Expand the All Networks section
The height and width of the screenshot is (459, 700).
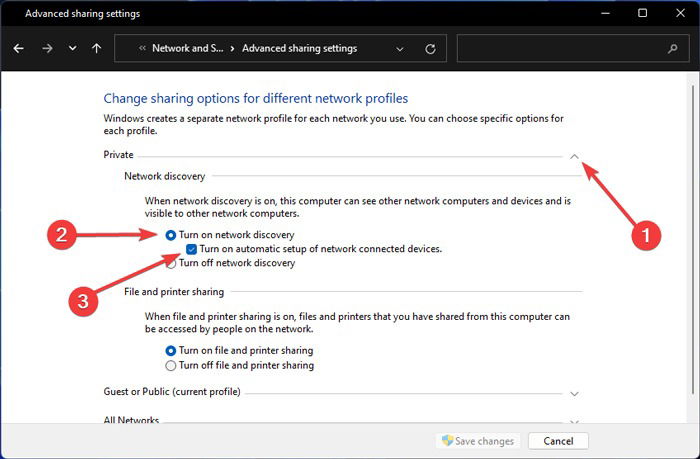(x=575, y=421)
